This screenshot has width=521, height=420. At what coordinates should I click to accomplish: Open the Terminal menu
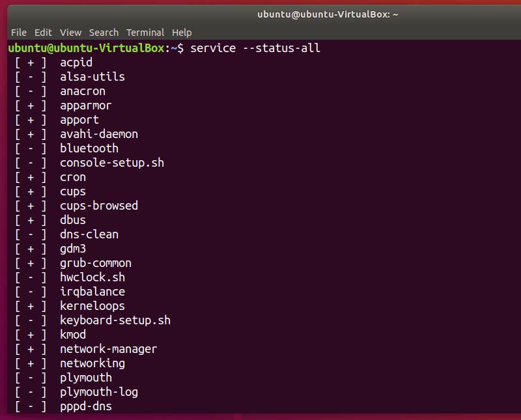[145, 32]
